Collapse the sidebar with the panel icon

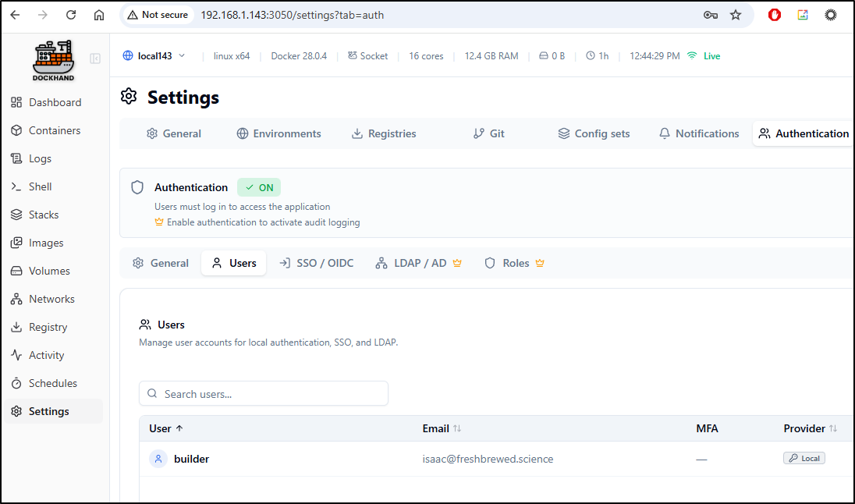coord(95,59)
